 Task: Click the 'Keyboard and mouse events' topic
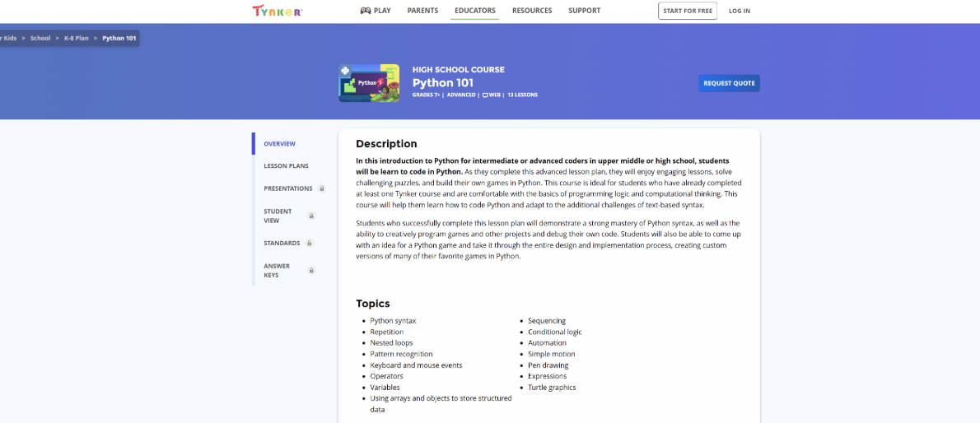(x=416, y=365)
